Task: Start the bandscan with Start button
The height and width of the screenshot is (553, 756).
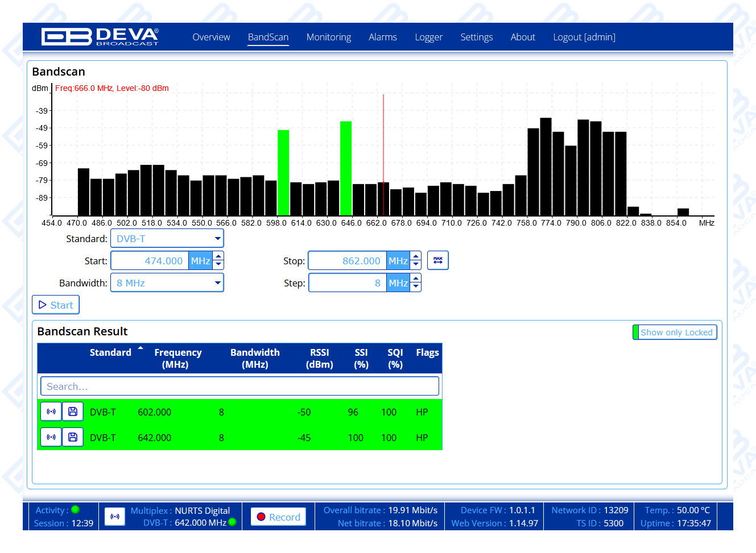Action: coord(56,305)
